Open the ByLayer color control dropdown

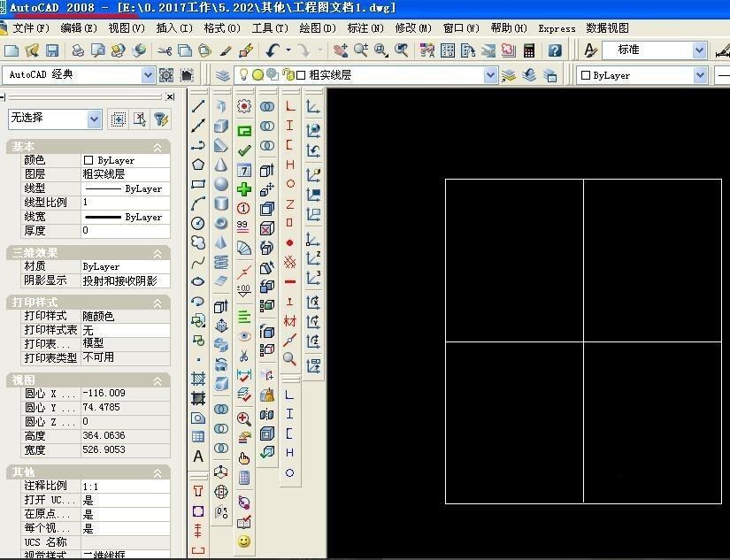(700, 75)
